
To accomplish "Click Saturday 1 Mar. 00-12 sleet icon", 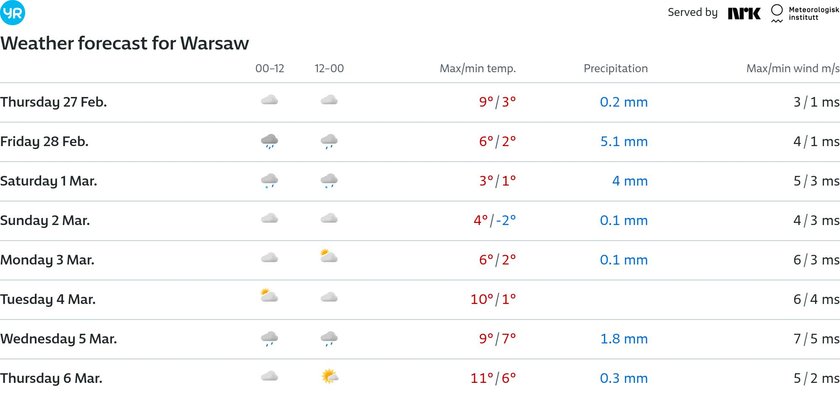I will coord(269,181).
